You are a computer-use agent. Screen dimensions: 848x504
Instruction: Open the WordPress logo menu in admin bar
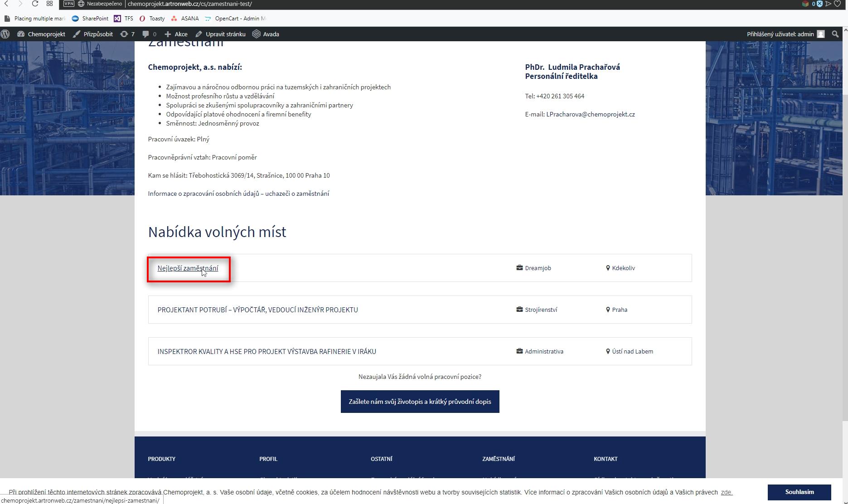pyautogui.click(x=6, y=34)
